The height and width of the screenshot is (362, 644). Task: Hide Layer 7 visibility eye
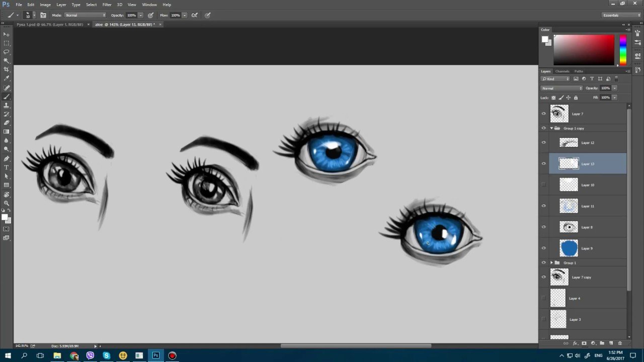pyautogui.click(x=543, y=114)
